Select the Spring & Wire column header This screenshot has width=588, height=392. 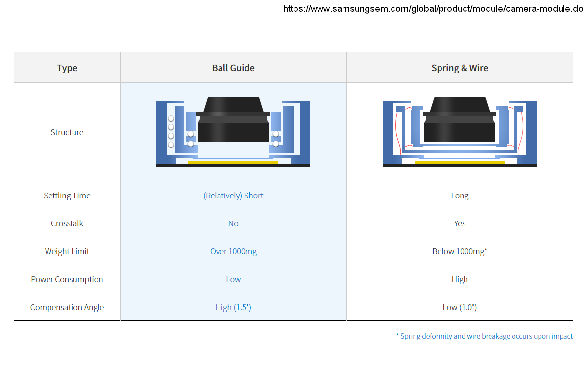(460, 68)
